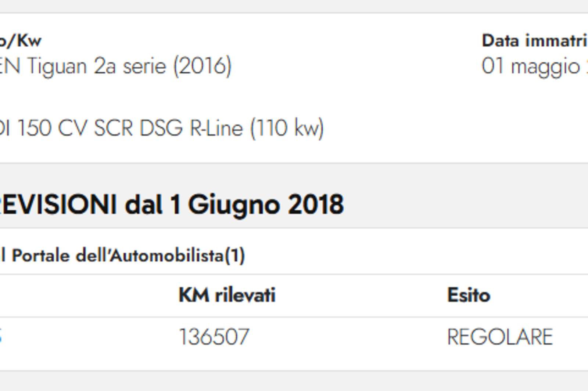Click the REVISIONI section heading

point(172,204)
